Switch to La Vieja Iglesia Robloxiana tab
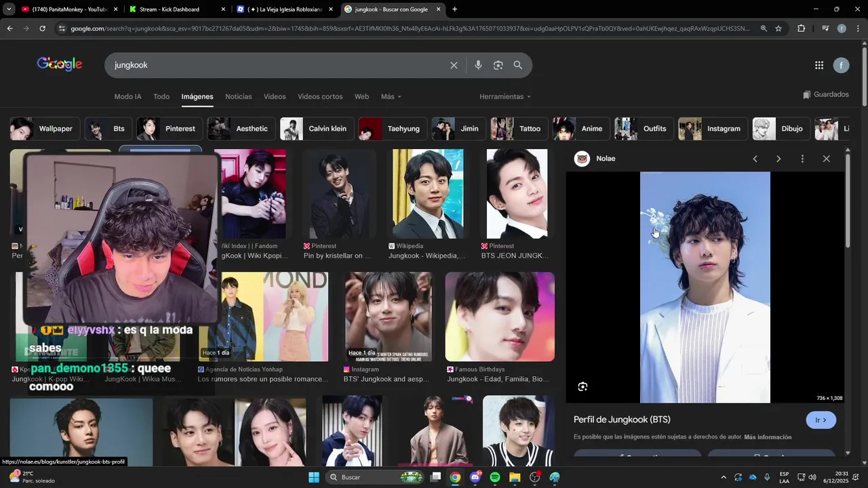 point(285,9)
